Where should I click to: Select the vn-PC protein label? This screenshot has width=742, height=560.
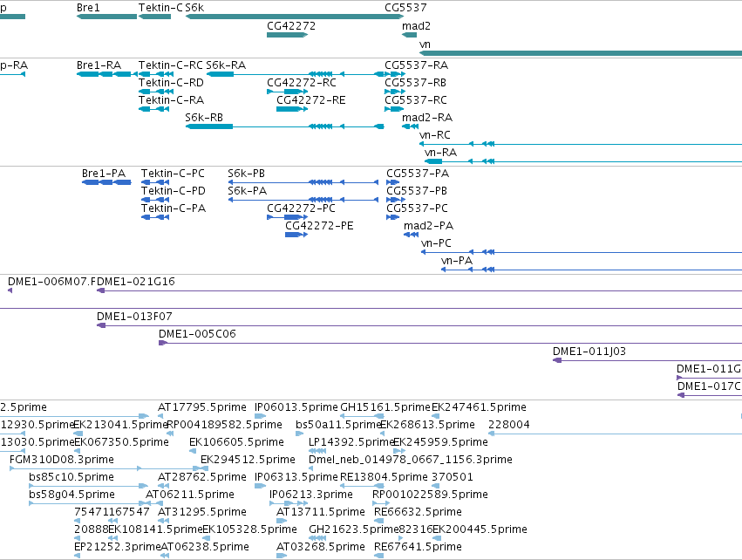click(436, 243)
